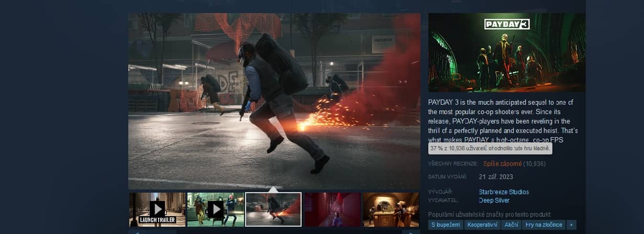Open Starbreeze Studios developer page
644x234 pixels.
pos(504,192)
